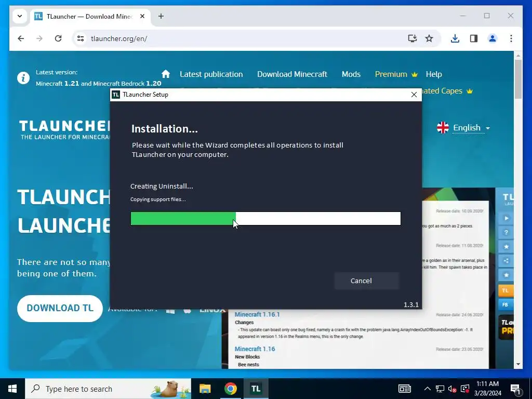This screenshot has height=399, width=532.
Task: Open Help menu item
Action: pos(434,74)
